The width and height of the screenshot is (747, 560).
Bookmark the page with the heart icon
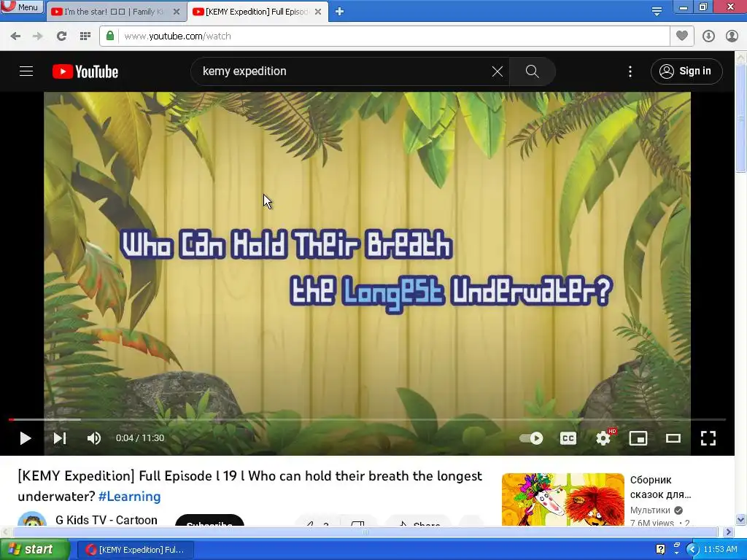point(682,36)
